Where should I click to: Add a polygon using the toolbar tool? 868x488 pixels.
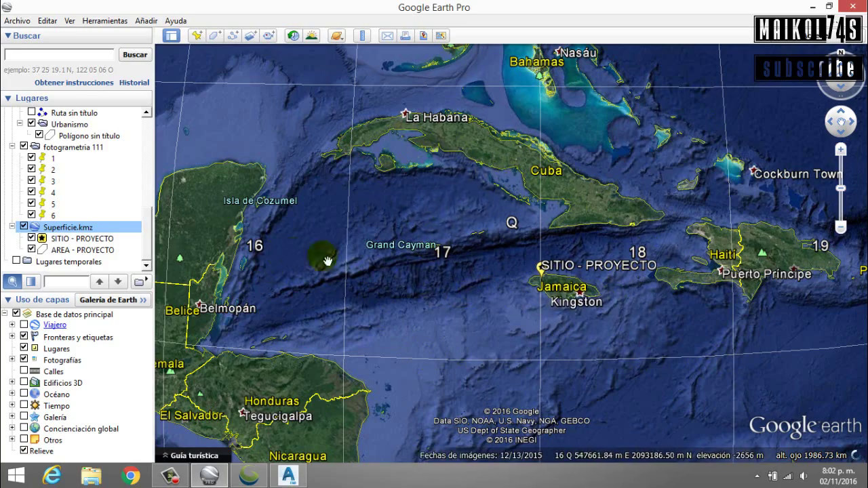(x=215, y=35)
